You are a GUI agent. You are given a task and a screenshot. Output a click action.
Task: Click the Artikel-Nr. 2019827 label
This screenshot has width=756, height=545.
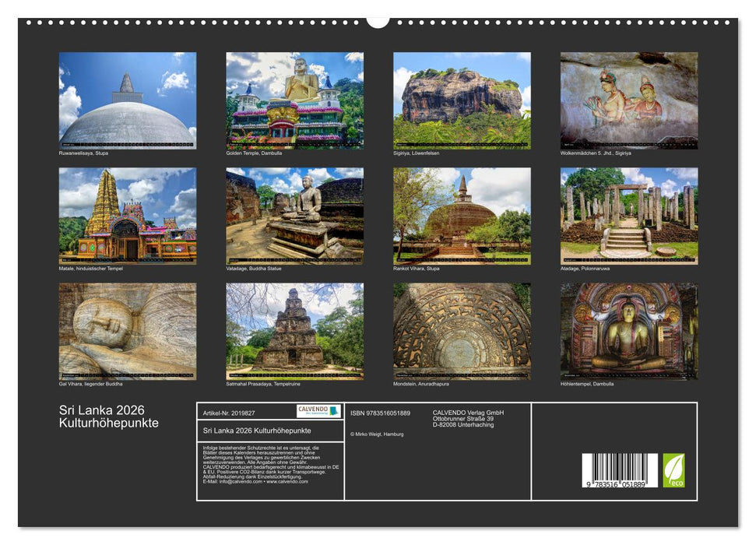pyautogui.click(x=229, y=413)
